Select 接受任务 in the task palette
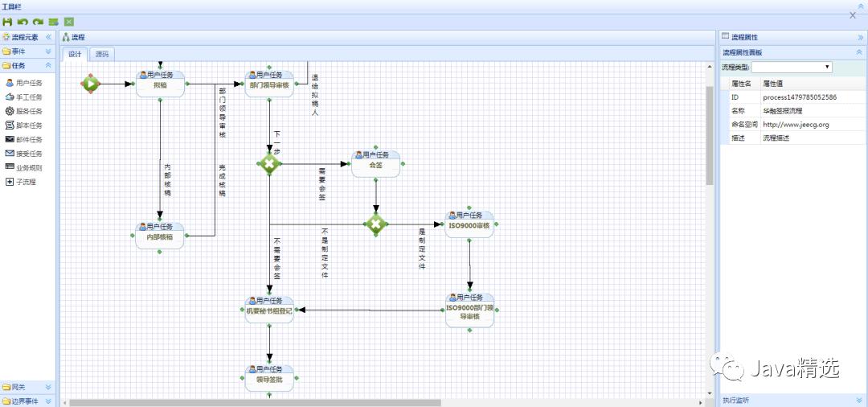 pyautogui.click(x=24, y=154)
